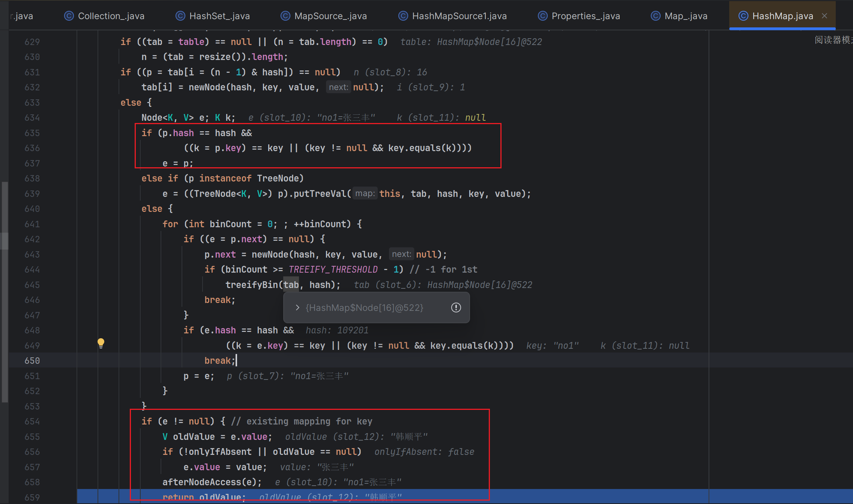The width and height of the screenshot is (853, 504).
Task: Select the MapSource_.java tab
Action: click(324, 16)
